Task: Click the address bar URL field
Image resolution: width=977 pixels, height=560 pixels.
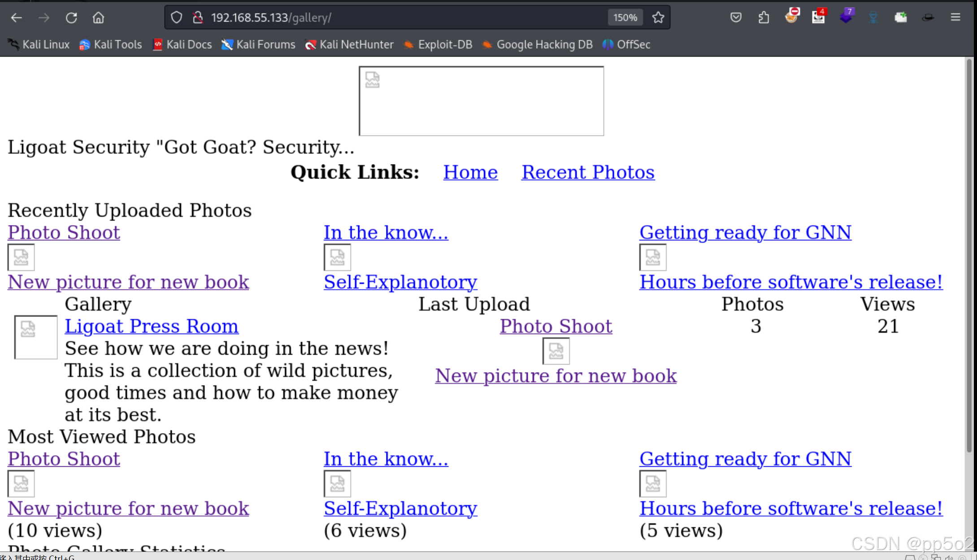Action: point(404,17)
